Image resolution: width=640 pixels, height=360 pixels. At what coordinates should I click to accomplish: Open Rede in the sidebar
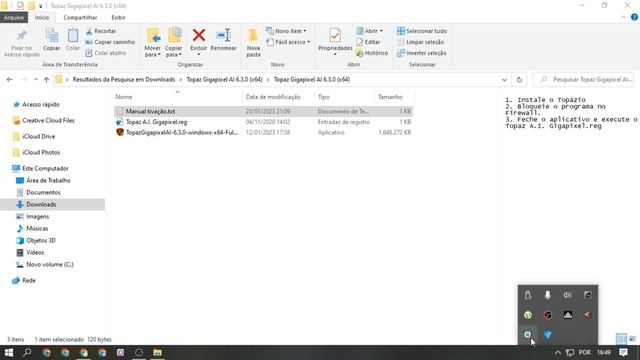29,280
